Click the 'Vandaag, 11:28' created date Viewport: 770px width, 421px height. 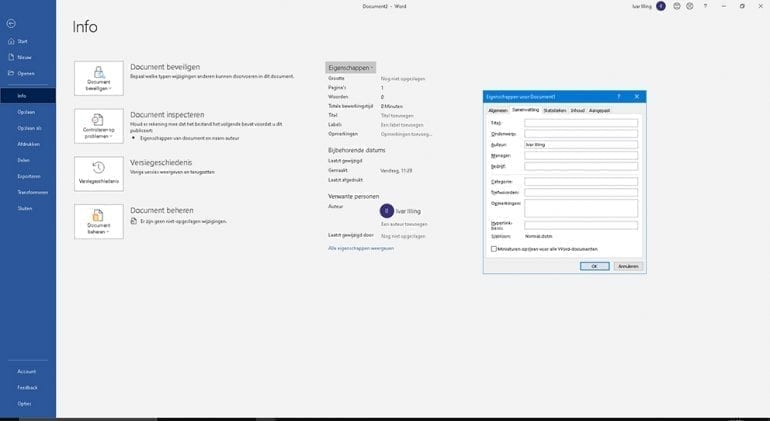(396, 171)
